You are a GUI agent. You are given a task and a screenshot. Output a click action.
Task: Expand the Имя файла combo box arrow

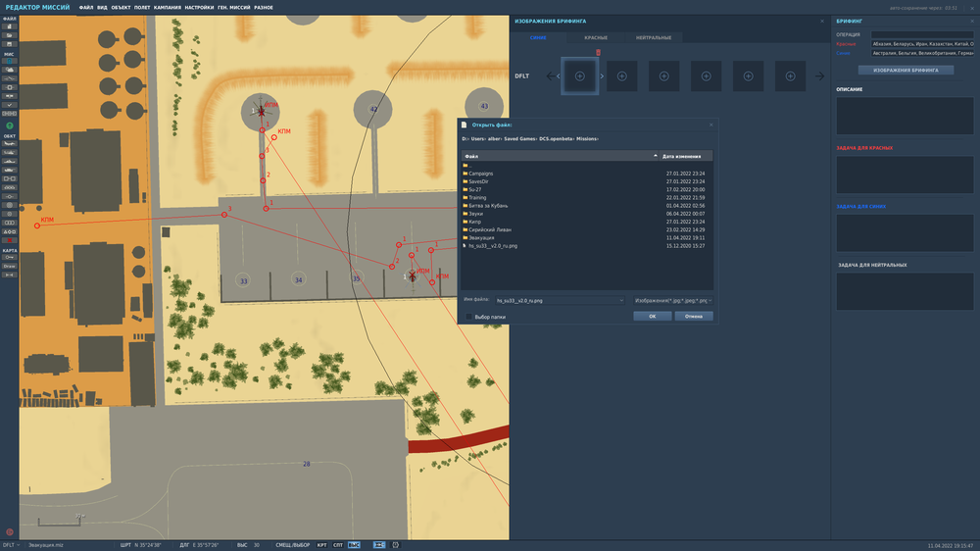(621, 301)
